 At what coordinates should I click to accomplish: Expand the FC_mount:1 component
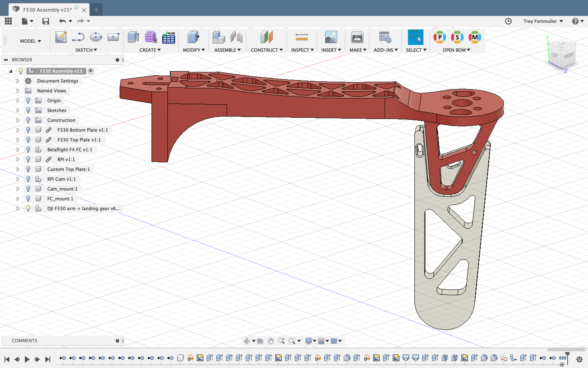pyautogui.click(x=18, y=199)
